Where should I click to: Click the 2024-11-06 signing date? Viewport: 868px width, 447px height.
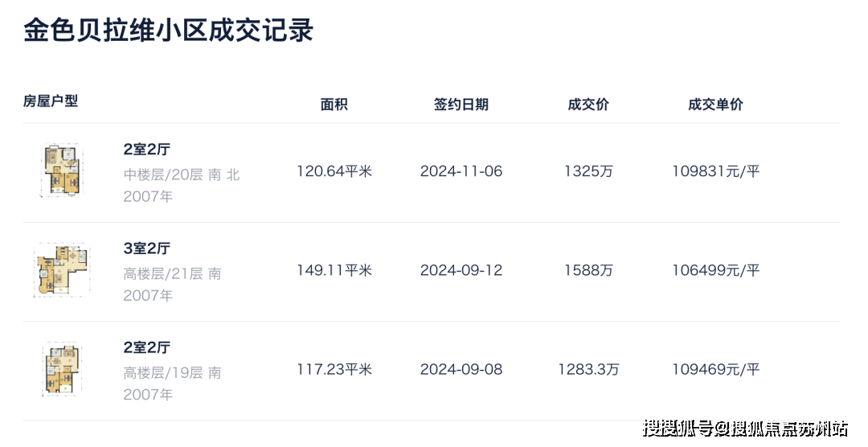pos(461,171)
